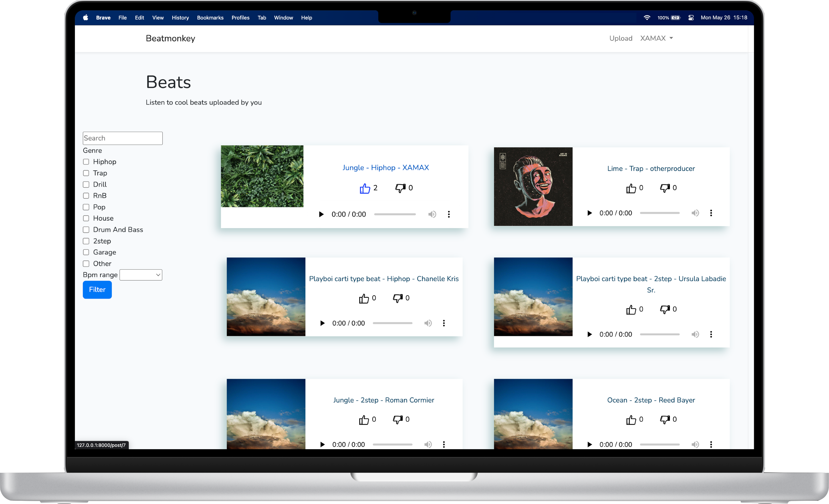Tick the Garage genre checkbox
Viewport: 829px width, 504px height.
86,252
